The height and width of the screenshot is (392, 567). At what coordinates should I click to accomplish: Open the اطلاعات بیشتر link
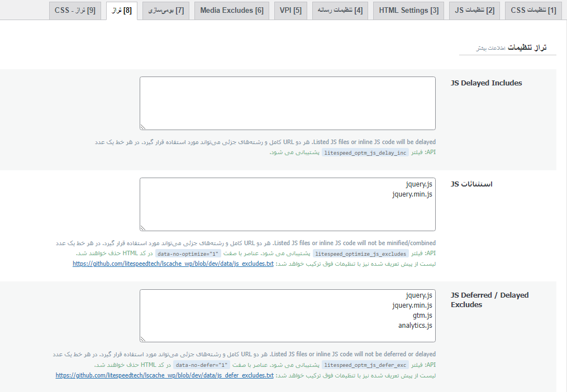pyautogui.click(x=490, y=49)
